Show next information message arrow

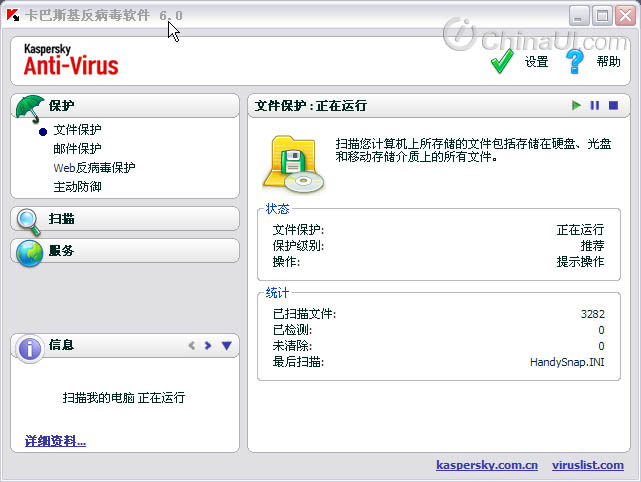[x=208, y=345]
